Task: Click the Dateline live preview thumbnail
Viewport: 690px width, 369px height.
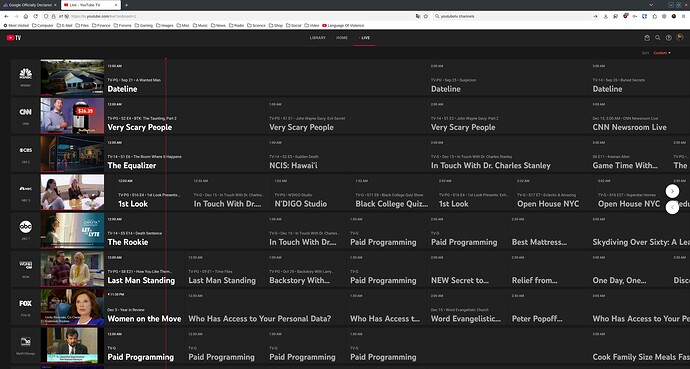Action: click(x=72, y=77)
